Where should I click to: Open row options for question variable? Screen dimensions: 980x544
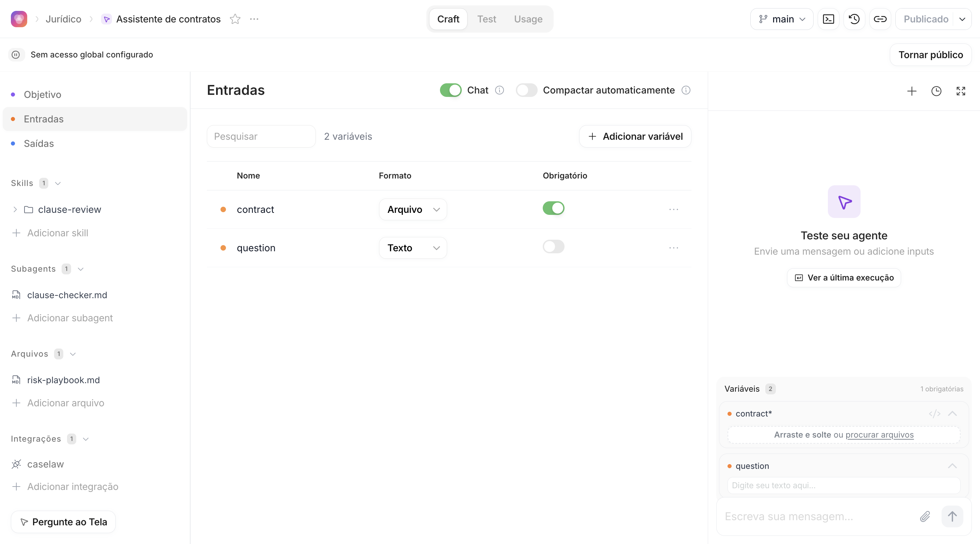673,248
